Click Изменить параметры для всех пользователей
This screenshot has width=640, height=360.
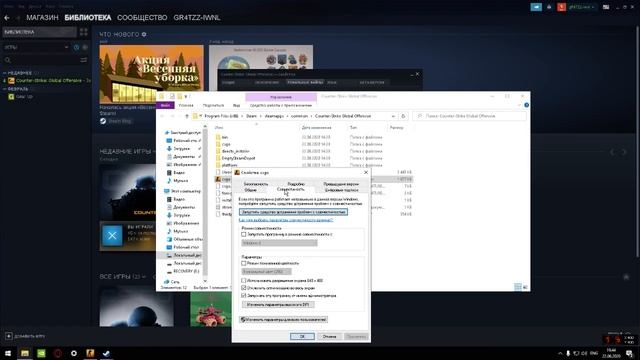(283, 320)
